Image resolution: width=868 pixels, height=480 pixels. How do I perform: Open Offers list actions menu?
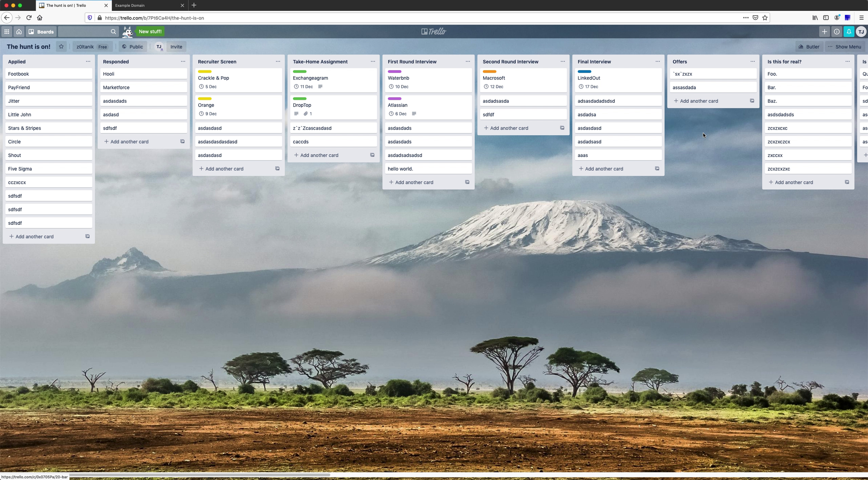pyautogui.click(x=753, y=61)
